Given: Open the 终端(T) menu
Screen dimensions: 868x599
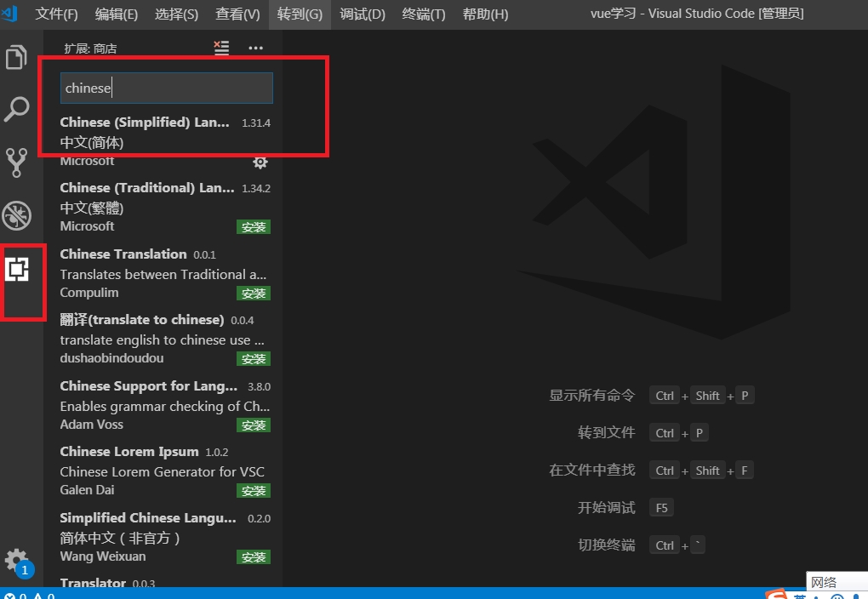Looking at the screenshot, I should pos(423,14).
